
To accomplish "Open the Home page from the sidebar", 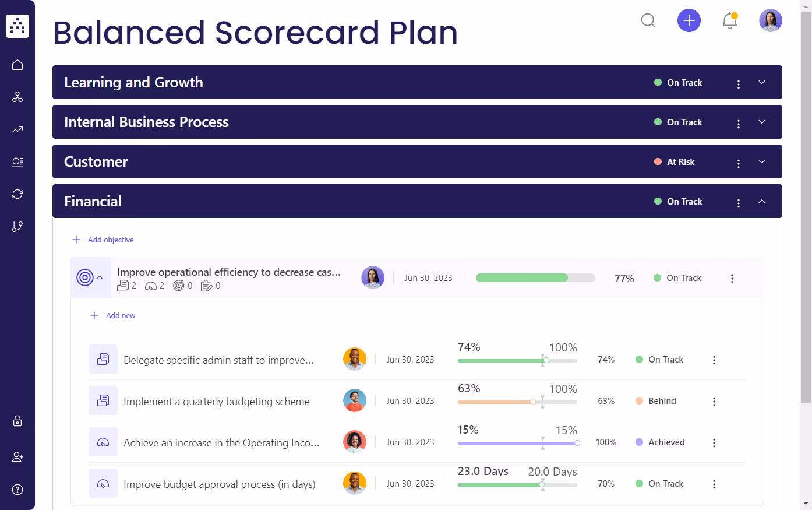I will [17, 65].
